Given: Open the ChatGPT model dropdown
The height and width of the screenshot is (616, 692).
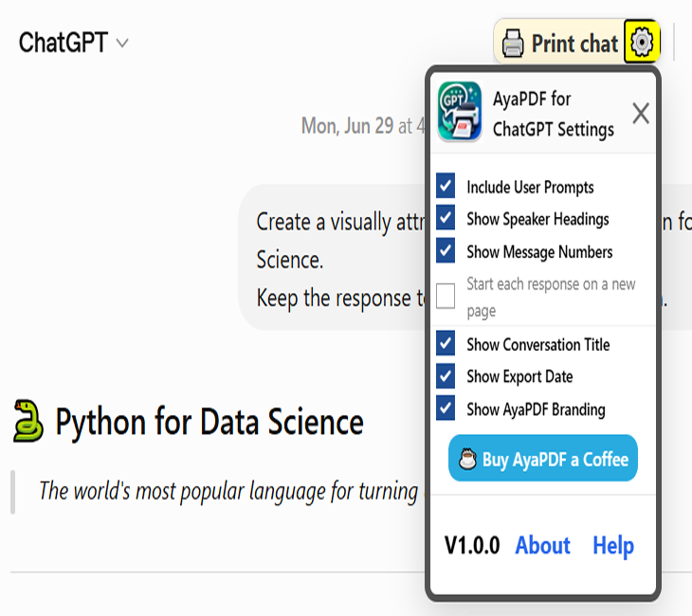Looking at the screenshot, I should [x=73, y=43].
